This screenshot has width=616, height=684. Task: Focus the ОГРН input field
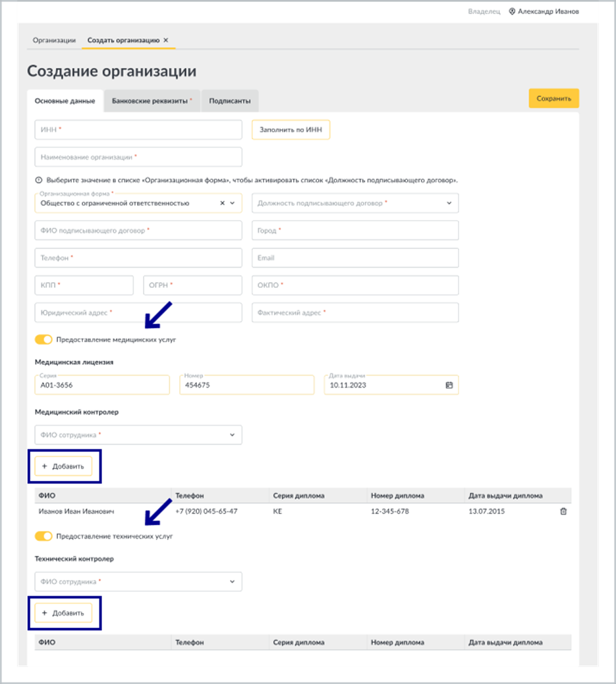click(192, 285)
